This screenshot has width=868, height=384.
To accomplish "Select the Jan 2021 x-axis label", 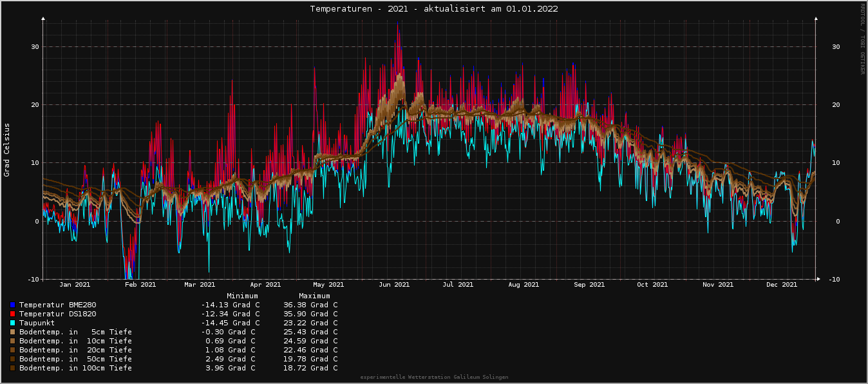I will (x=75, y=284).
